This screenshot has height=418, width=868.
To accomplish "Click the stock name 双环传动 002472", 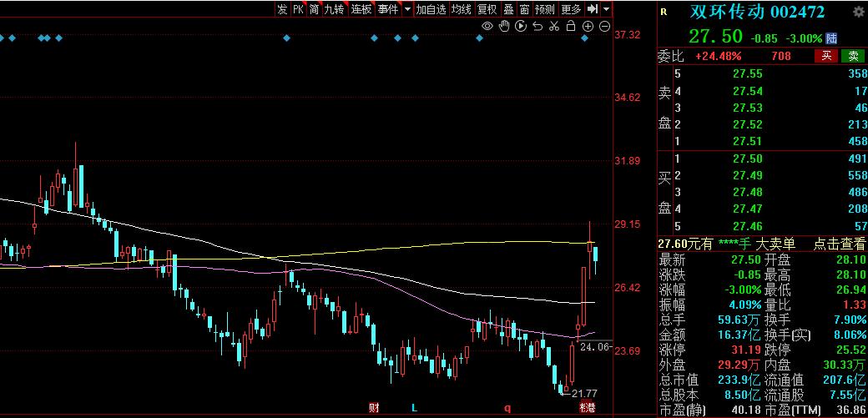I will pos(757,12).
